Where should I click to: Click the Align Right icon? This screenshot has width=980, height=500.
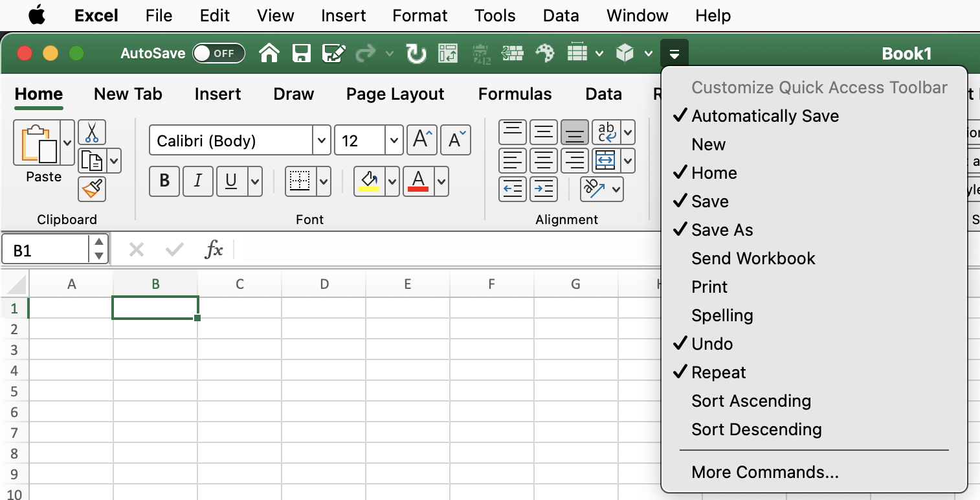point(575,161)
